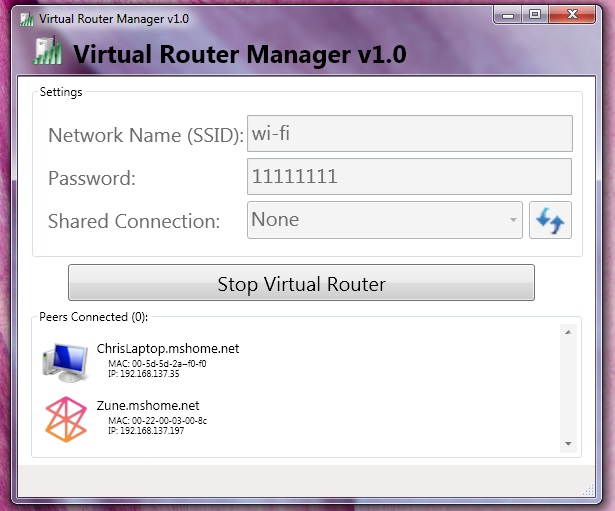Viewport: 615px width, 511px height.
Task: Click the large router icon beside the heading
Action: click(47, 51)
